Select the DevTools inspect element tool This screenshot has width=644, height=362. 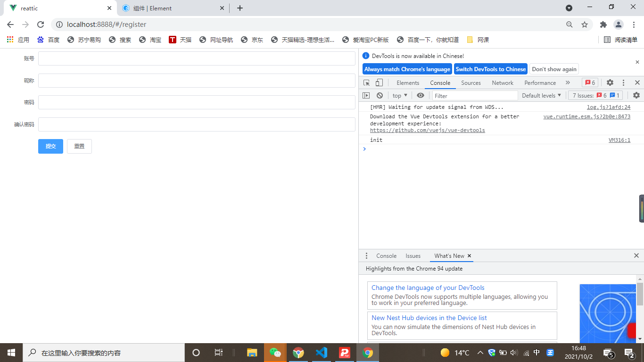(367, 82)
